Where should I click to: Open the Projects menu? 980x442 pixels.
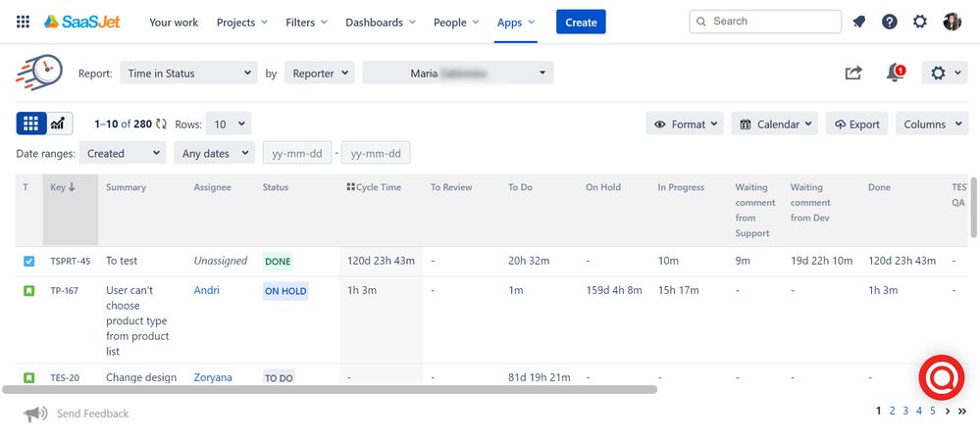tap(242, 23)
